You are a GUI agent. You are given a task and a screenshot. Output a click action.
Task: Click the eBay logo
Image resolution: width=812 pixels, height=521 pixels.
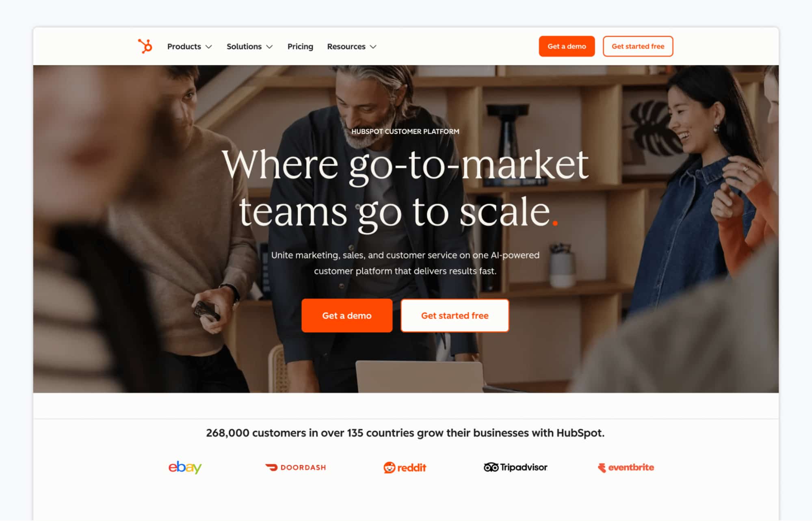(185, 467)
